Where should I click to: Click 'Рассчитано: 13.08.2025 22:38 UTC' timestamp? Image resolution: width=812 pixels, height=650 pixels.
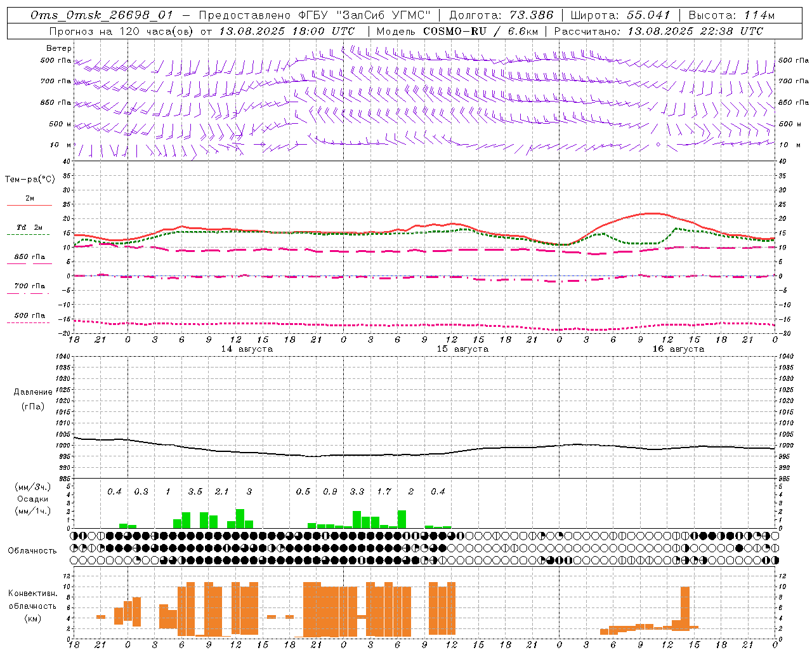tap(658, 31)
